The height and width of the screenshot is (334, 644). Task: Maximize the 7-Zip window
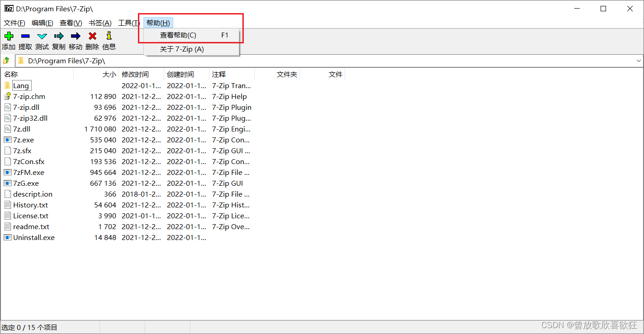pos(603,9)
